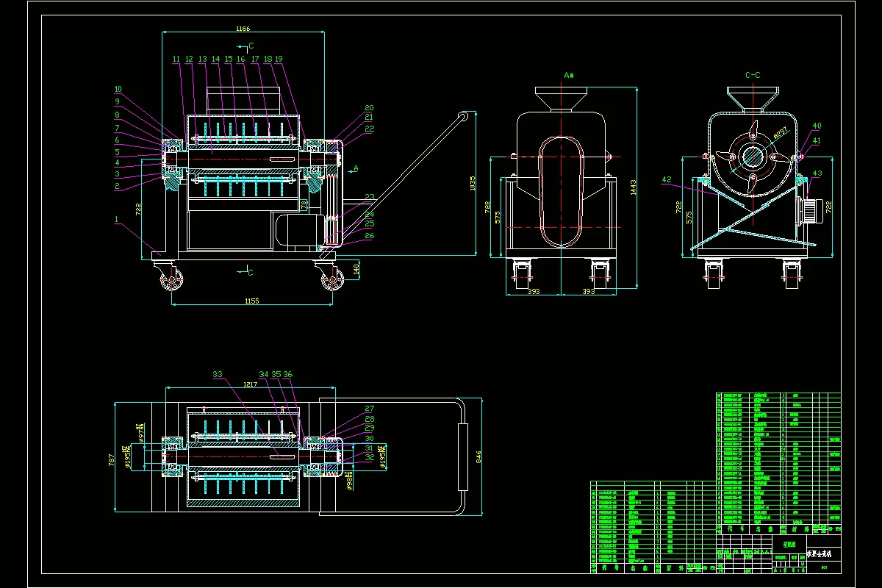Pick part callout number 32
Screen dimensions: 882x588
click(x=369, y=457)
